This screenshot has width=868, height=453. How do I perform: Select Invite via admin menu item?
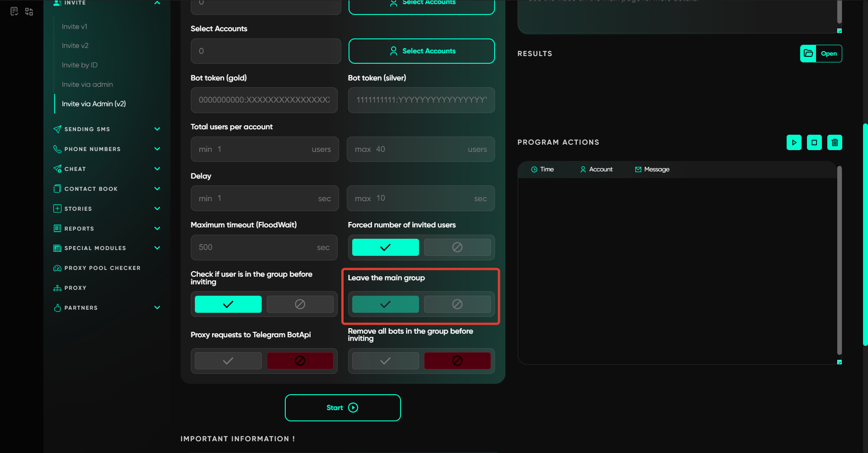(x=87, y=85)
